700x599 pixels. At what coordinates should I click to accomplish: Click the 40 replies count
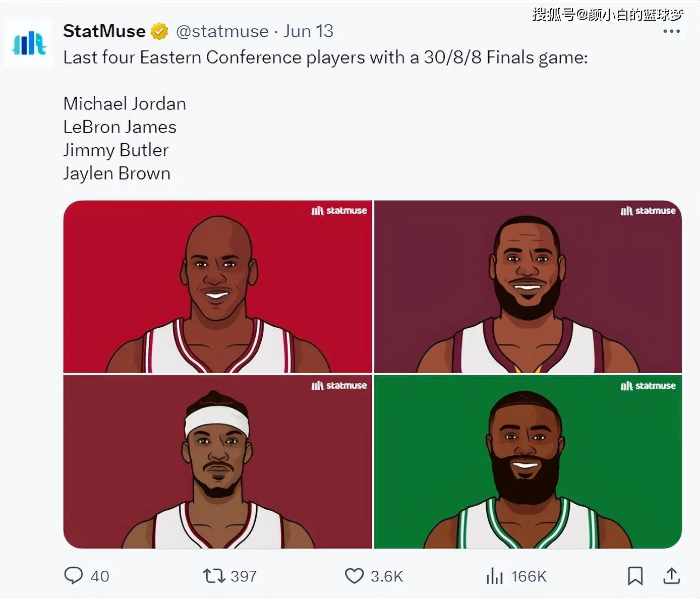pyautogui.click(x=99, y=576)
